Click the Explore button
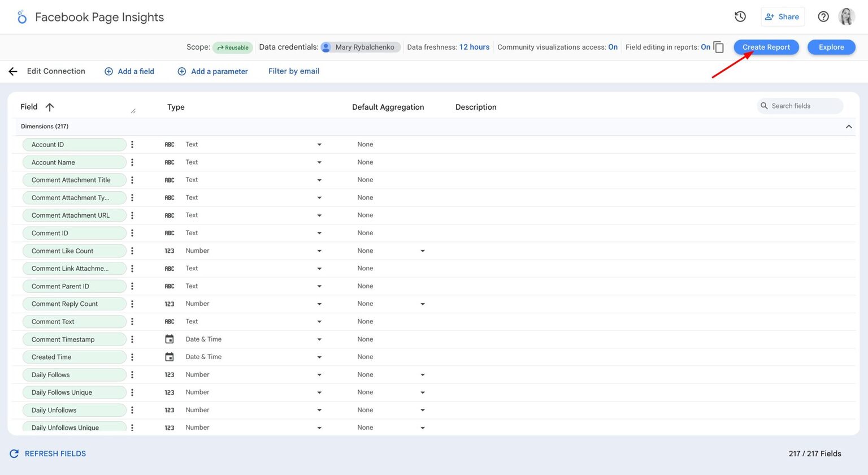This screenshot has width=868, height=475. 831,47
